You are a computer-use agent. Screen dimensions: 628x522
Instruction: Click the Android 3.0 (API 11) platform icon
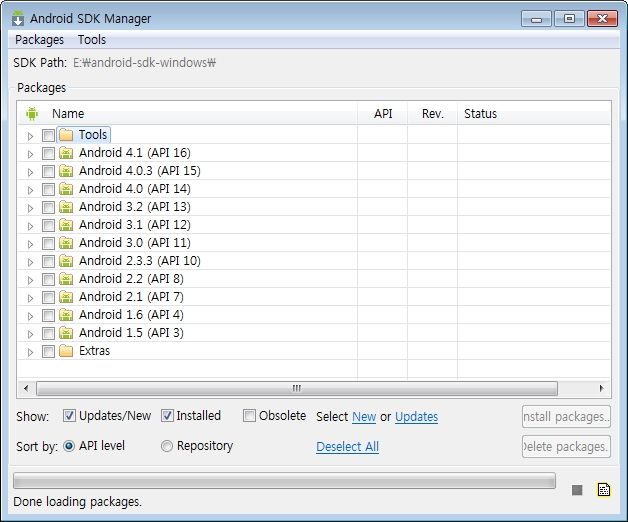pos(66,243)
